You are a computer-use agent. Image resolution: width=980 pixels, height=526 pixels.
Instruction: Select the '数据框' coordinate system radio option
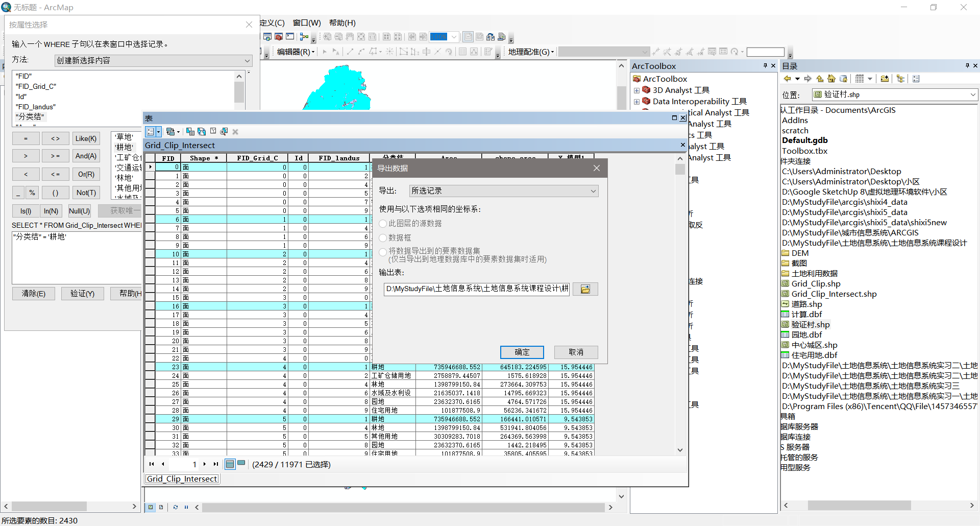click(383, 238)
